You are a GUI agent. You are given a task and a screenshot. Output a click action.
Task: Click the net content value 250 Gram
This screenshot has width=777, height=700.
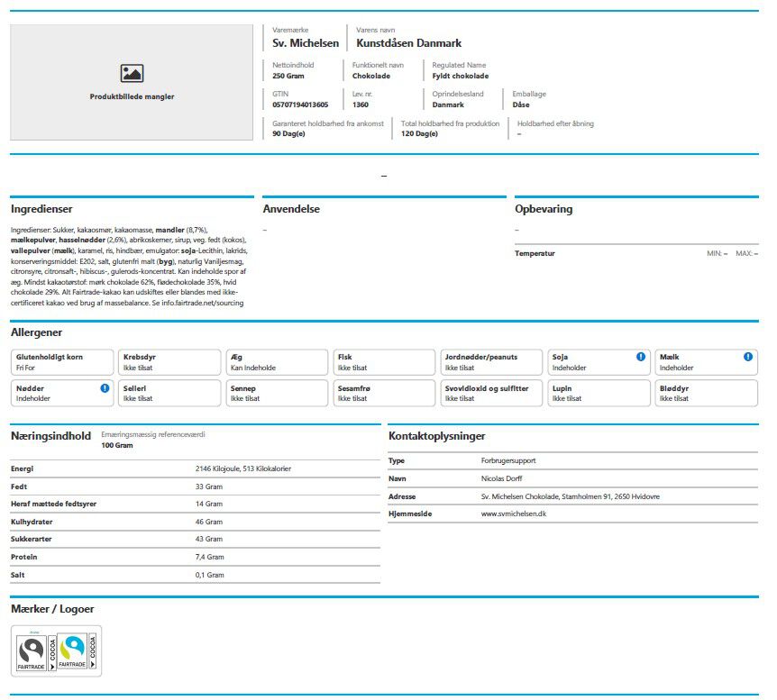[288, 76]
